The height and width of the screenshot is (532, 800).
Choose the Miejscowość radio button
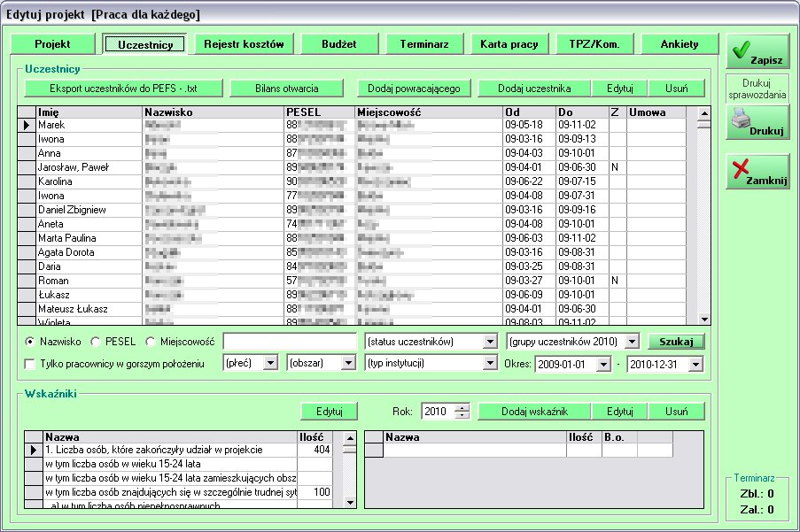(x=151, y=342)
